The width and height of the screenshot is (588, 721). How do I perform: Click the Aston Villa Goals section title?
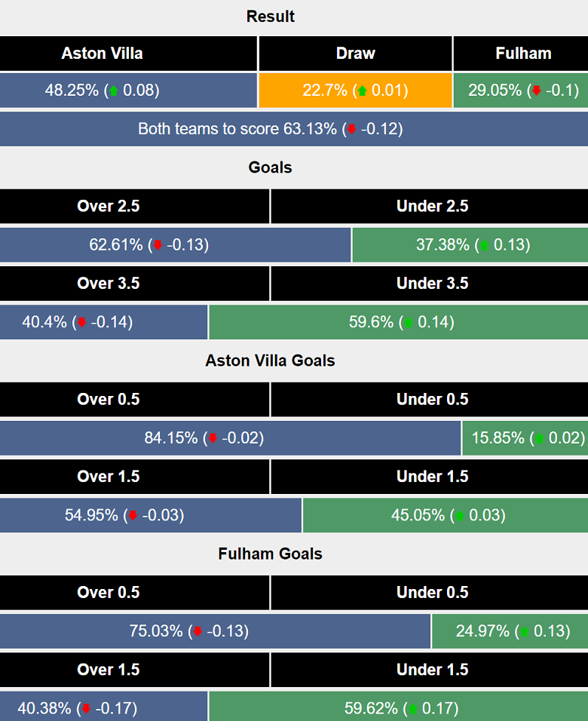click(270, 360)
